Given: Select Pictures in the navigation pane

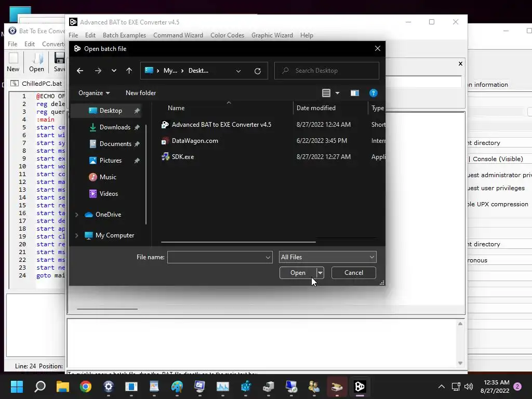Looking at the screenshot, I should coord(111,161).
